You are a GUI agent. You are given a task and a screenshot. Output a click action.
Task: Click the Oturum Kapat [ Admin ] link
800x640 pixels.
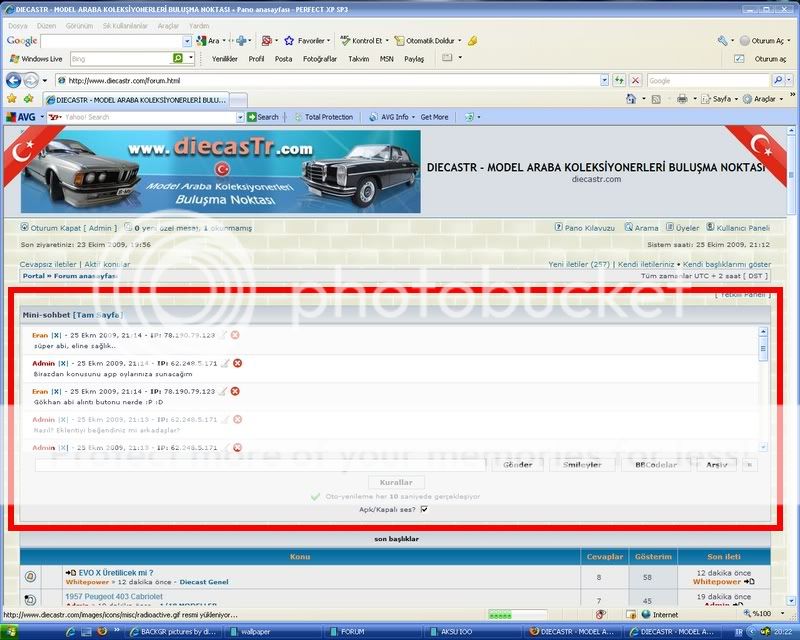73,228
